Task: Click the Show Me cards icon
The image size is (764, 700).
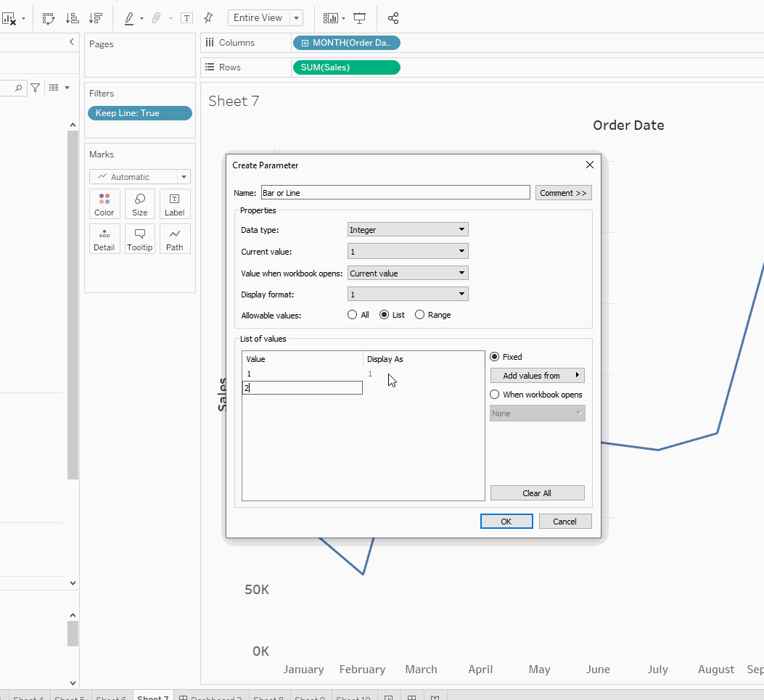Action: tap(330, 19)
